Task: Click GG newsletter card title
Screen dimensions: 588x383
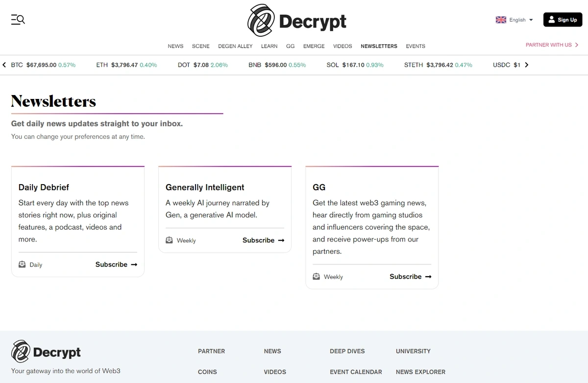Action: pos(319,187)
